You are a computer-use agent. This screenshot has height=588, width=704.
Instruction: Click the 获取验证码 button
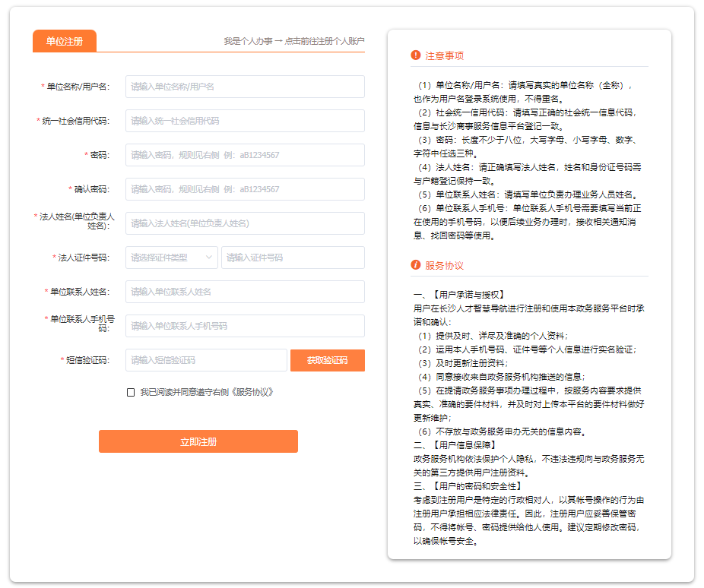point(328,360)
